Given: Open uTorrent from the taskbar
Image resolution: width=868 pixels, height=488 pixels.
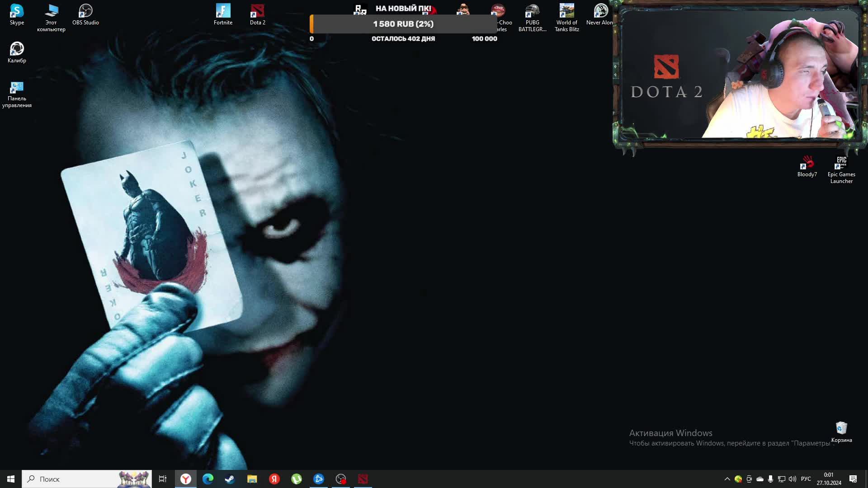Looking at the screenshot, I should [x=296, y=479].
